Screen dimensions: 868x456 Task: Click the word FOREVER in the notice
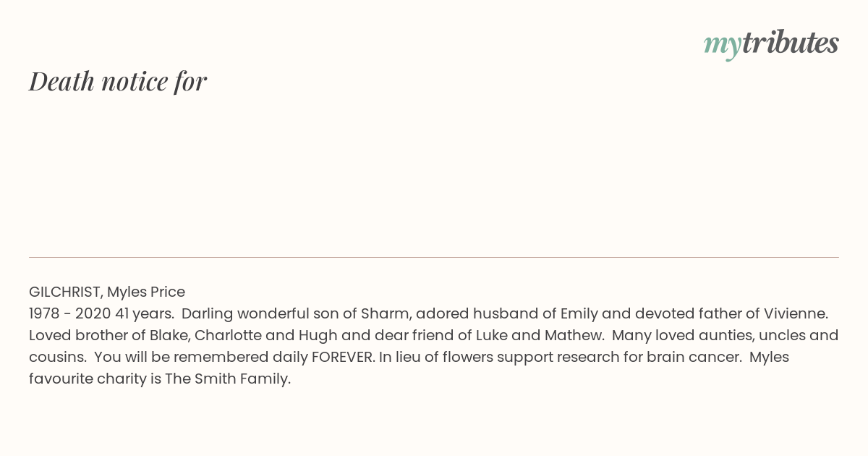(x=344, y=357)
